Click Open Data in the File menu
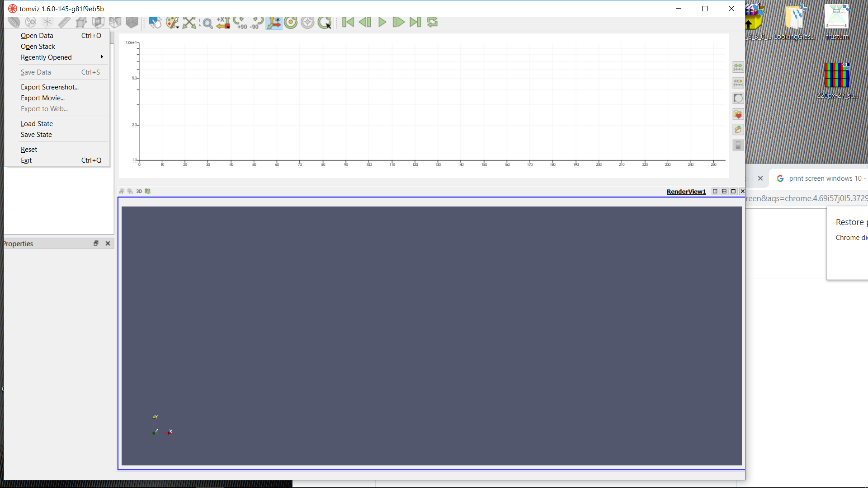The width and height of the screenshot is (868, 488). [x=37, y=35]
